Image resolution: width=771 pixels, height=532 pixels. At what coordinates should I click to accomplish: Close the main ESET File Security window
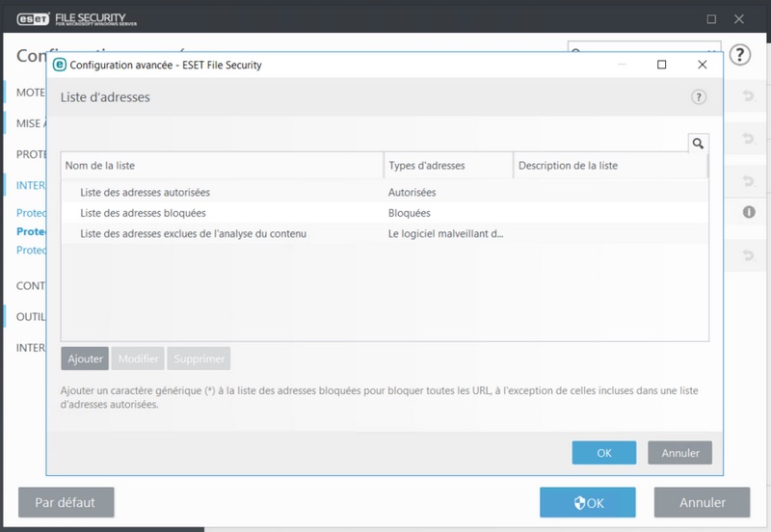pos(738,19)
